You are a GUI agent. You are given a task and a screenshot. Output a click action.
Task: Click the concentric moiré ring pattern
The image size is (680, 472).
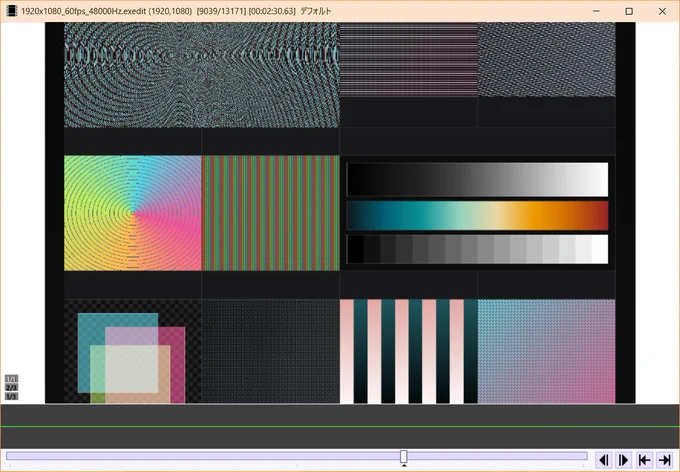point(202,75)
